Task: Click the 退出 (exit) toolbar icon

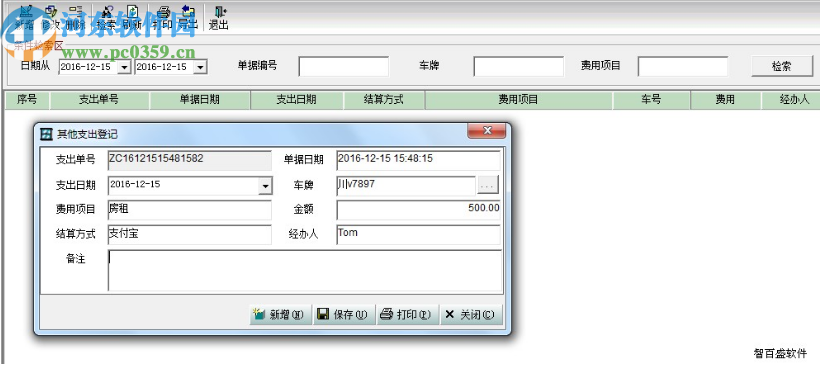Action: pyautogui.click(x=219, y=17)
